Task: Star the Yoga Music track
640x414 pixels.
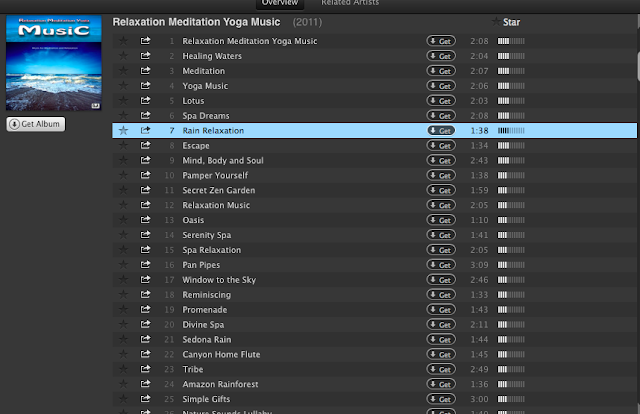Action: (123, 86)
